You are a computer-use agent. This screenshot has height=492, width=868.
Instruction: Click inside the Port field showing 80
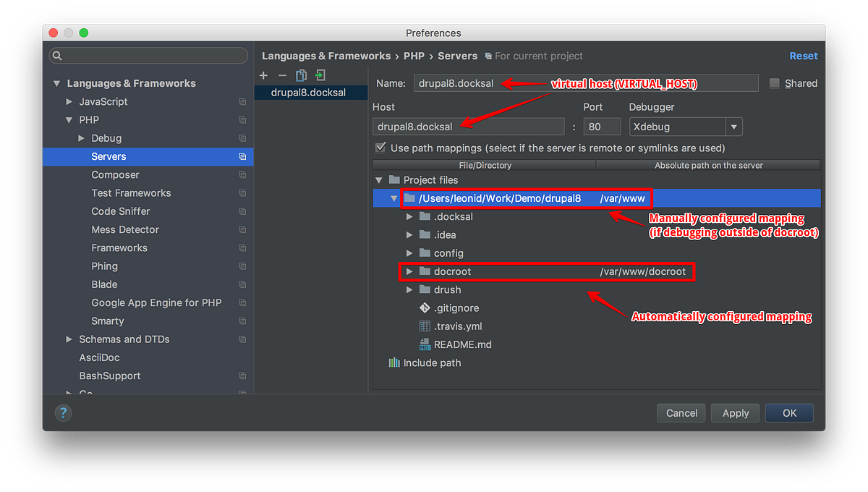pyautogui.click(x=601, y=126)
